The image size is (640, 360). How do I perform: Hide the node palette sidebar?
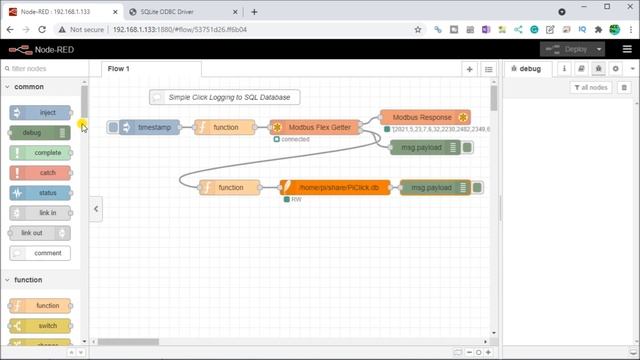[x=96, y=209]
